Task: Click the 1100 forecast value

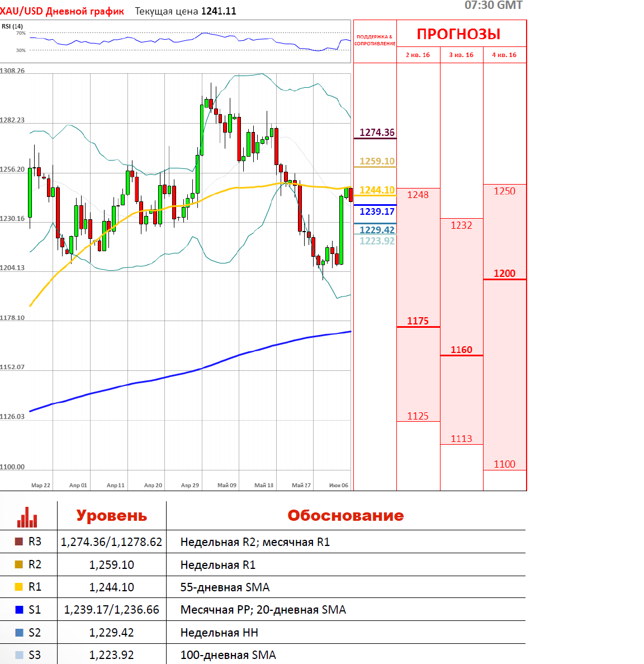Action: (504, 464)
